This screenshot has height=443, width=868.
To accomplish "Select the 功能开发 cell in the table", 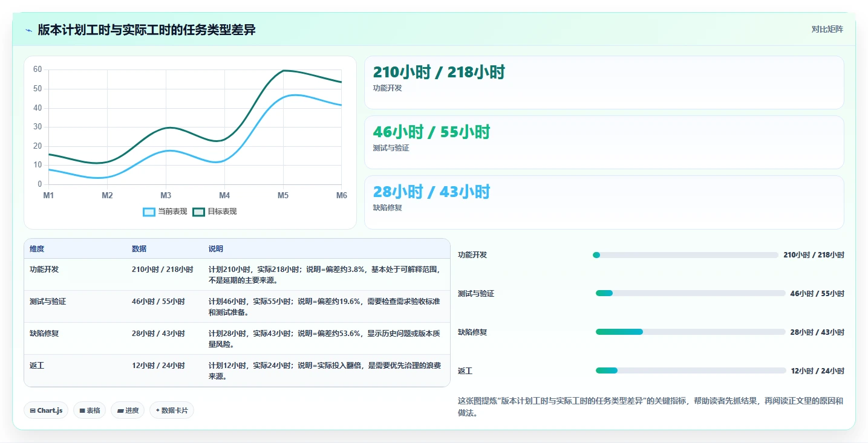I will click(x=75, y=275).
